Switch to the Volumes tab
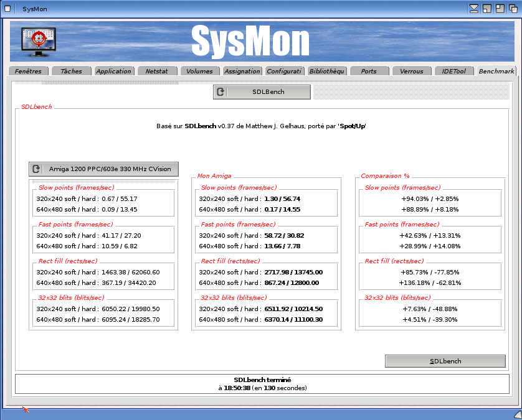Viewport: 522px width, 420px height. [x=199, y=71]
